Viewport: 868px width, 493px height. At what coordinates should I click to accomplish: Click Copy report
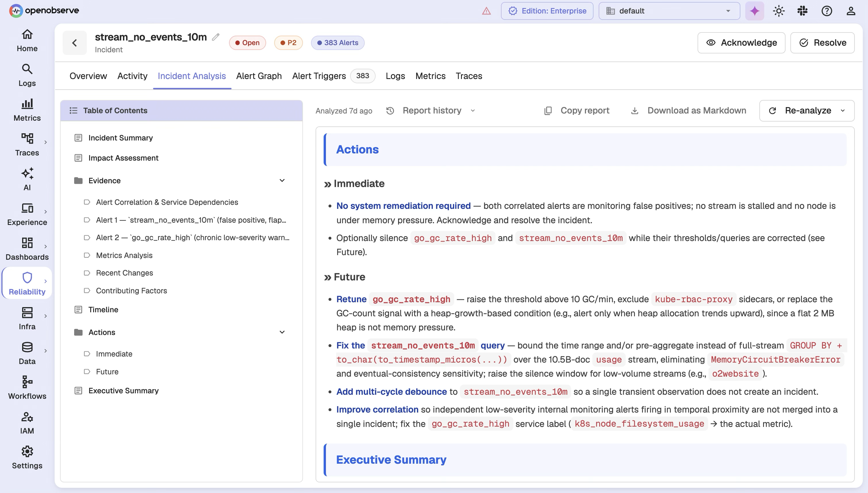tap(577, 110)
